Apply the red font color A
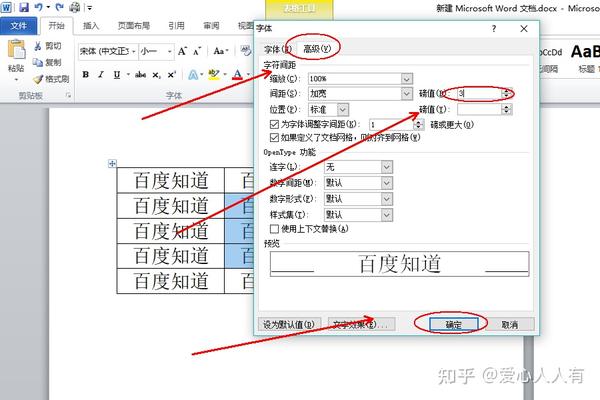 coord(238,74)
